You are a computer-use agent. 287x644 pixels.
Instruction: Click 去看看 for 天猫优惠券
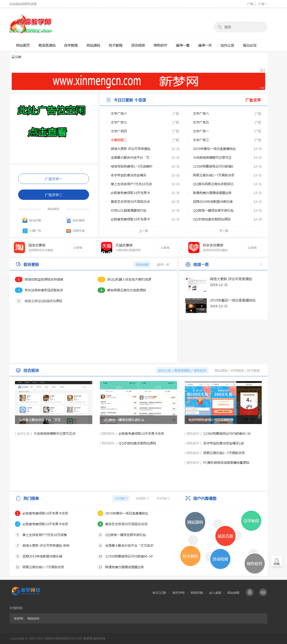[165, 247]
